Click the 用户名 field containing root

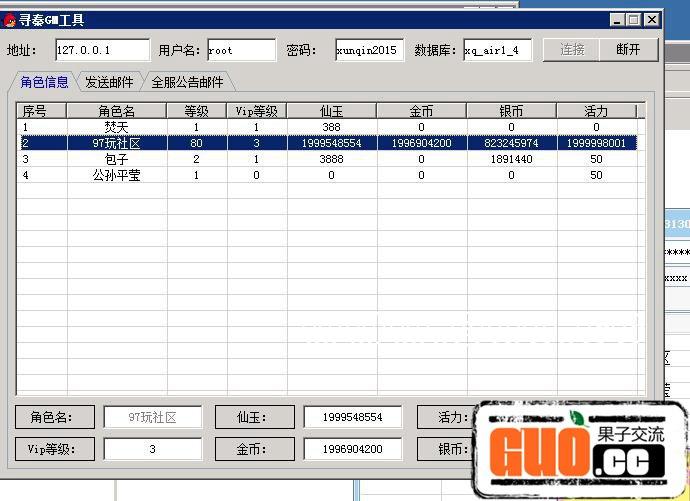[x=240, y=50]
